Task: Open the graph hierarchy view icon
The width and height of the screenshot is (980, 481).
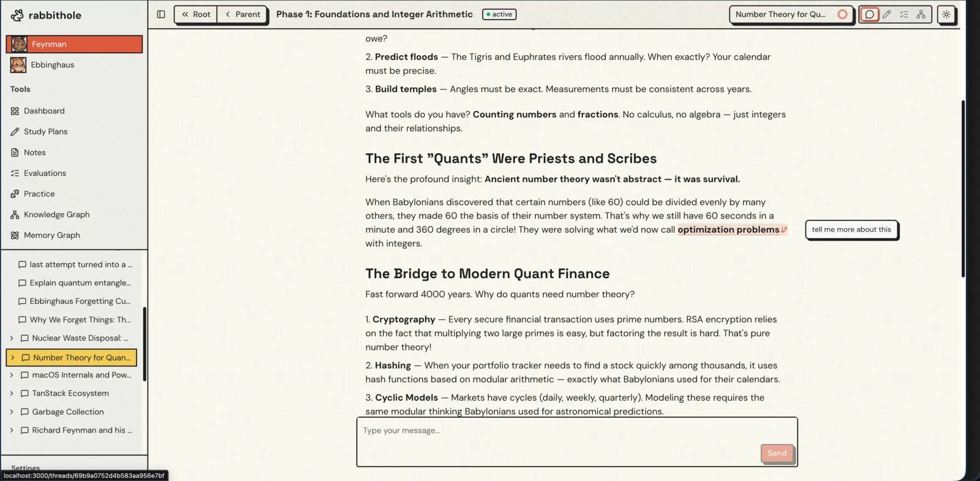Action: (x=921, y=14)
